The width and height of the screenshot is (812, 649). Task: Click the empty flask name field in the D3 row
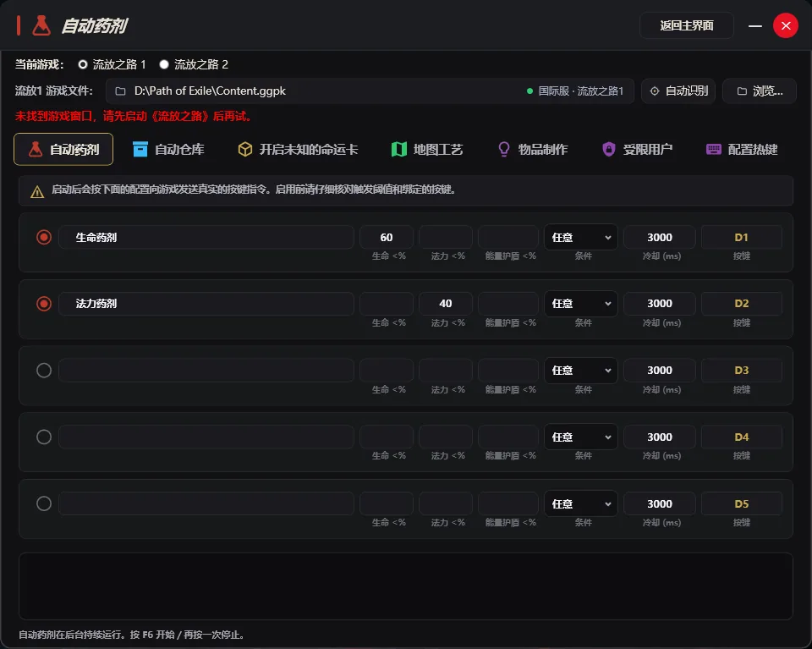[x=206, y=371]
